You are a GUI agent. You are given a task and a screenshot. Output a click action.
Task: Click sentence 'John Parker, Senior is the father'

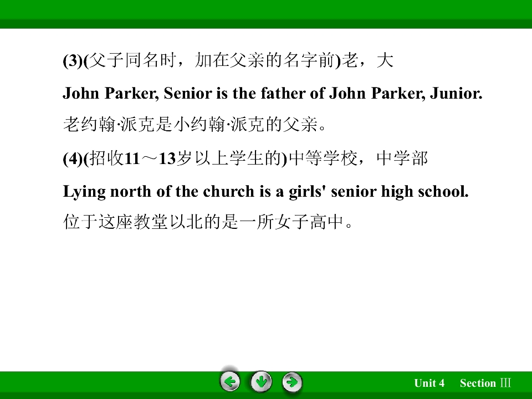pyautogui.click(x=273, y=93)
